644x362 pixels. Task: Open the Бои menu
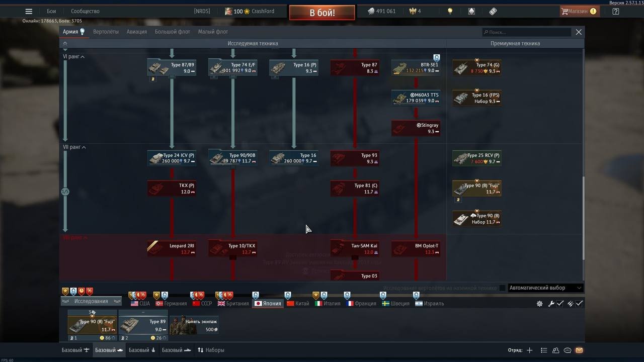51,11
